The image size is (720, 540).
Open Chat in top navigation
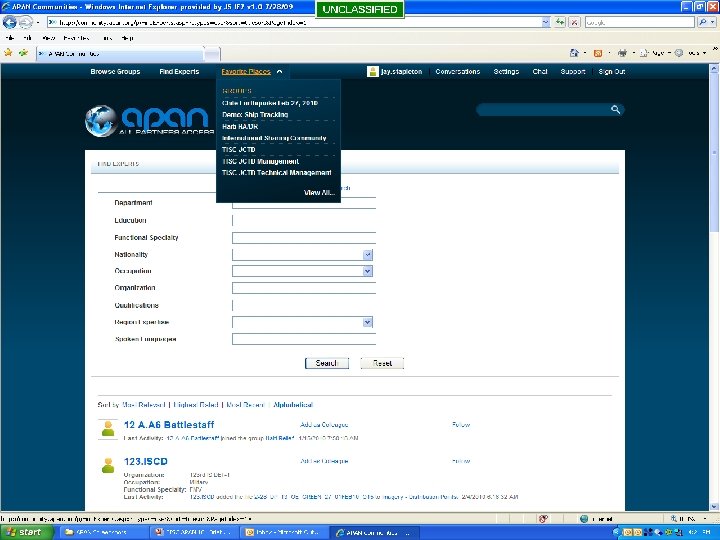540,72
